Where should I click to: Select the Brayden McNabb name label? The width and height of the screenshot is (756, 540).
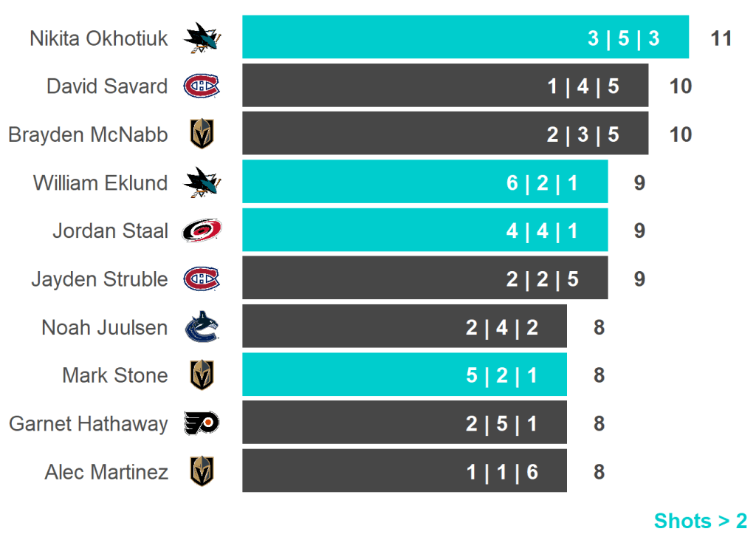click(x=88, y=135)
